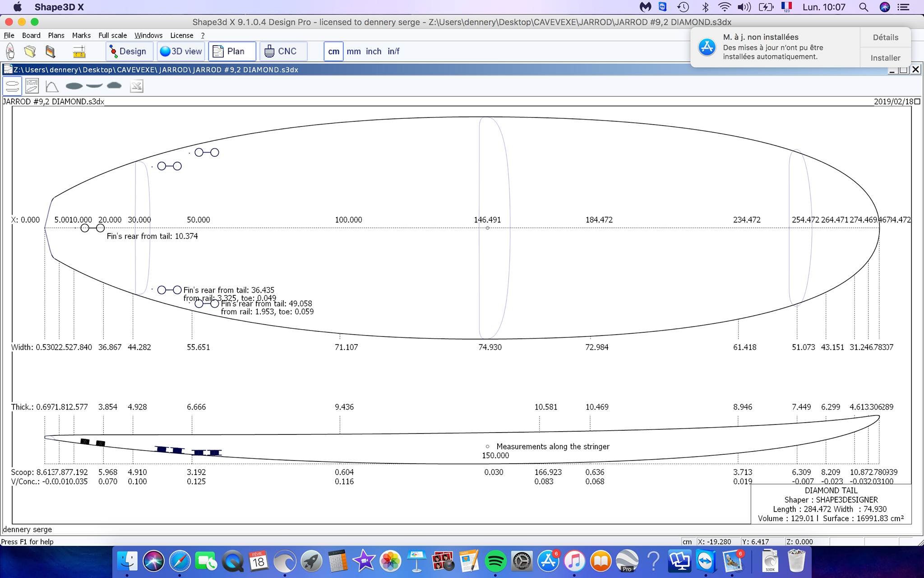
Task: Click Installer in the update notification
Action: (x=885, y=58)
